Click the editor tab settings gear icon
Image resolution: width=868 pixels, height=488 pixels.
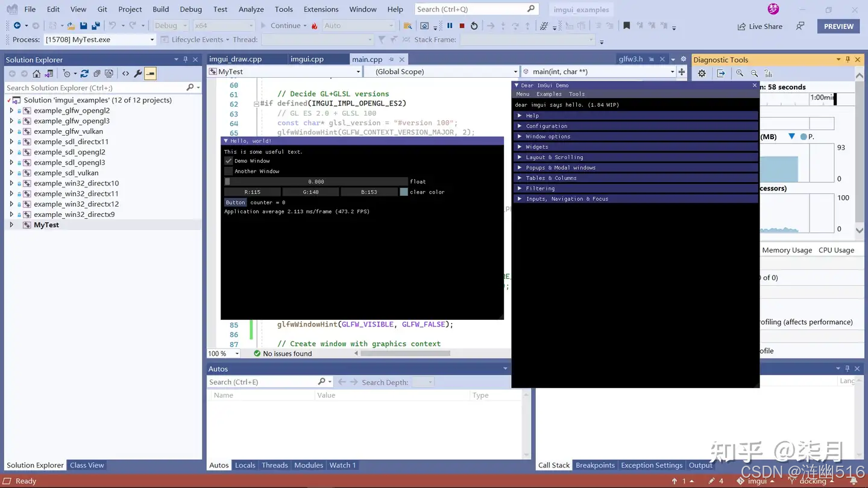point(683,59)
